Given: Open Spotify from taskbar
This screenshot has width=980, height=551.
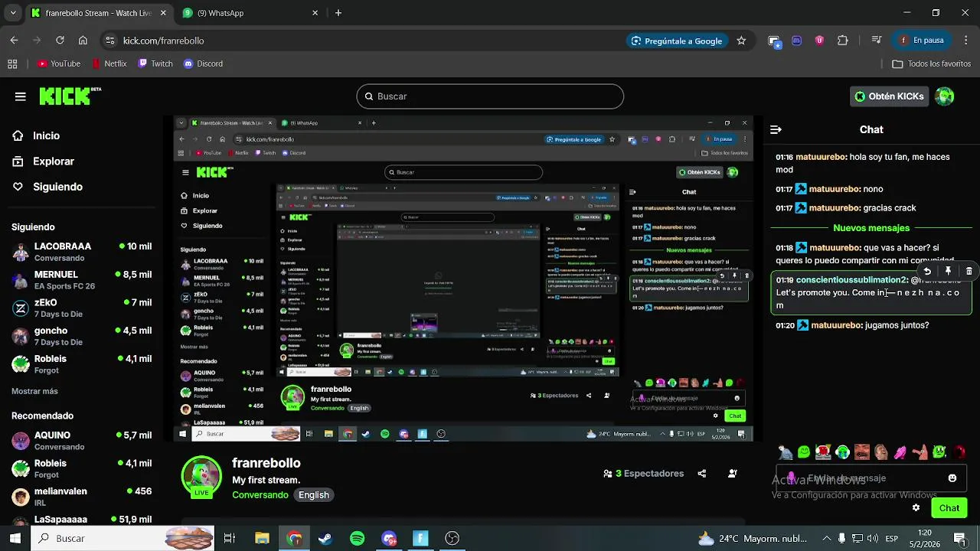Looking at the screenshot, I should click(x=357, y=539).
